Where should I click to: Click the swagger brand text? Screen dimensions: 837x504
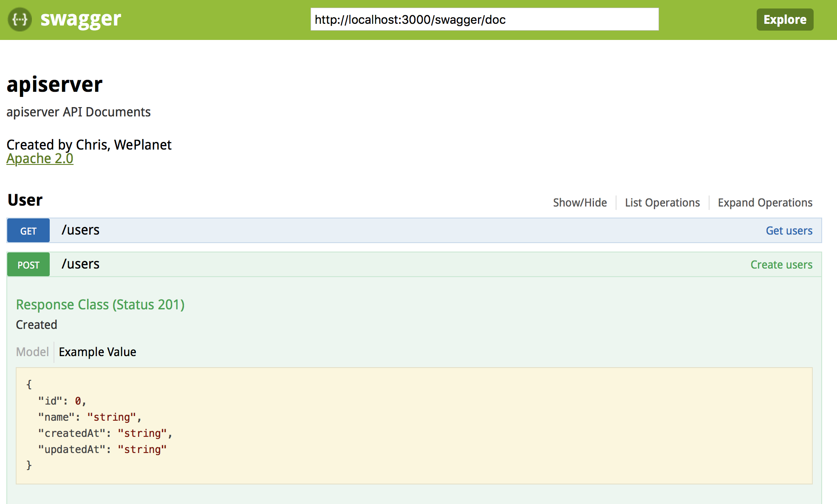tap(81, 20)
